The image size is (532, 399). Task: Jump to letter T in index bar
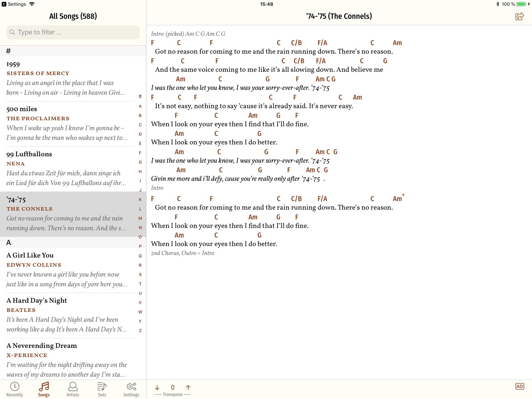(x=140, y=284)
